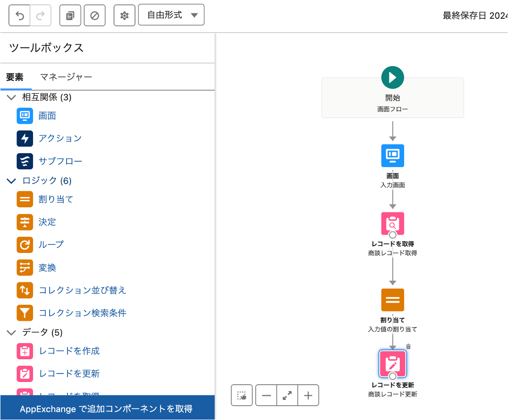Image resolution: width=508 pixels, height=420 pixels.
Task: Click the redo arrow button
Action: [x=41, y=16]
